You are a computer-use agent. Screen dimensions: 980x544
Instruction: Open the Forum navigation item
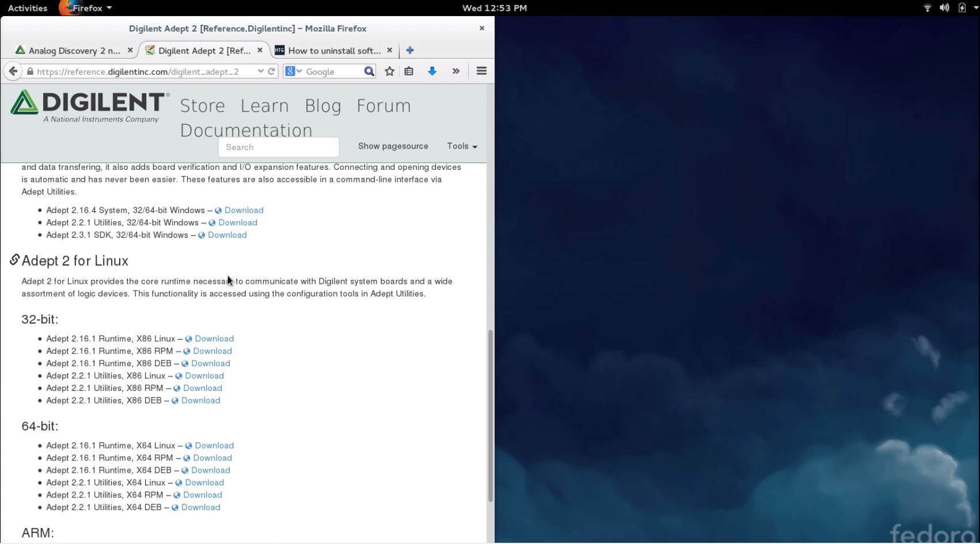[383, 106]
